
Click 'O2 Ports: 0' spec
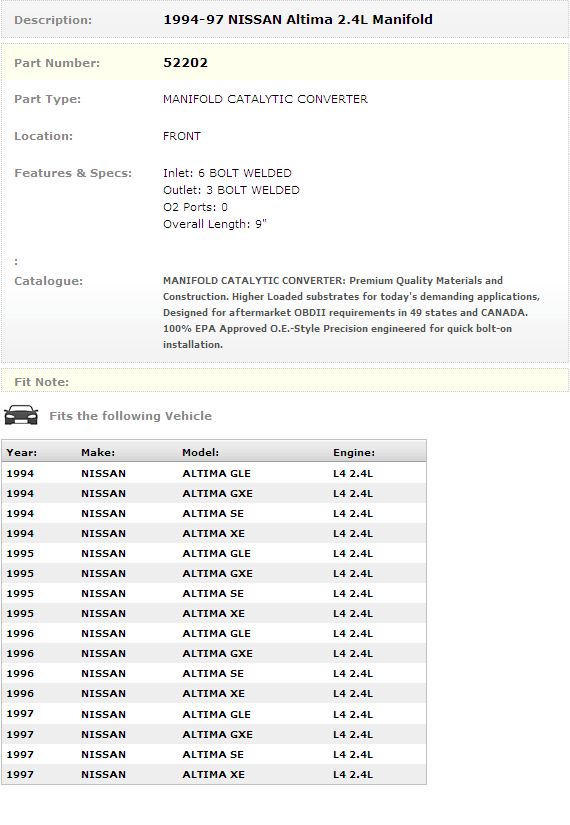195,207
